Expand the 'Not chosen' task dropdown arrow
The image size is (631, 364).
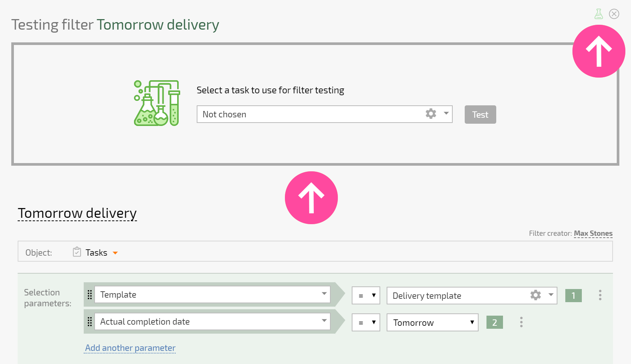(446, 113)
